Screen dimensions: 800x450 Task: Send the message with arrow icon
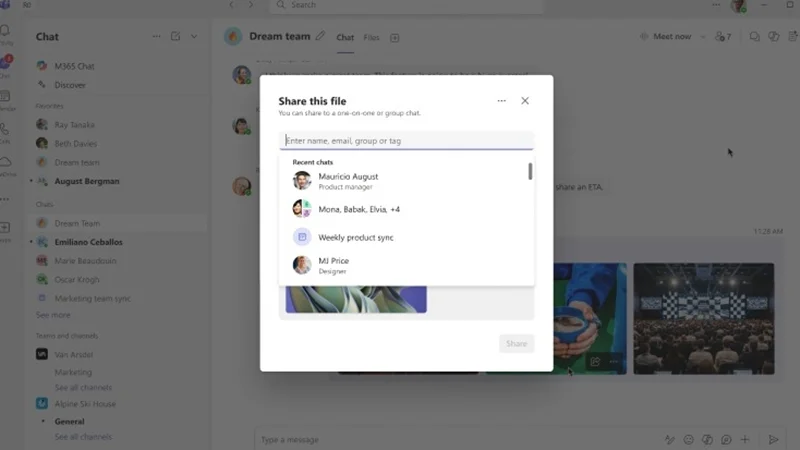(773, 439)
